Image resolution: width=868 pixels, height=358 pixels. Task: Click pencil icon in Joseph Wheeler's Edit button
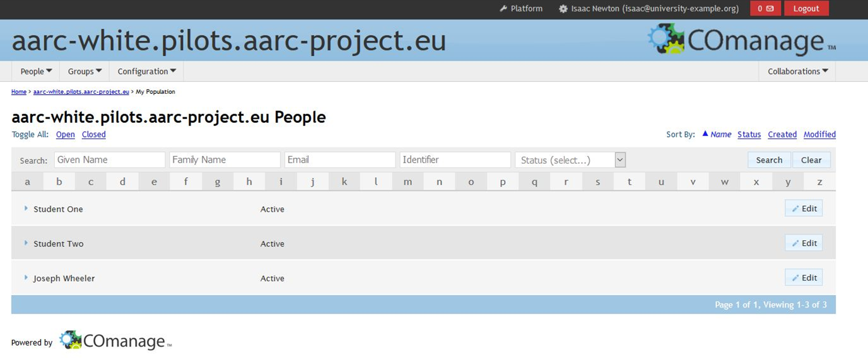coord(795,278)
